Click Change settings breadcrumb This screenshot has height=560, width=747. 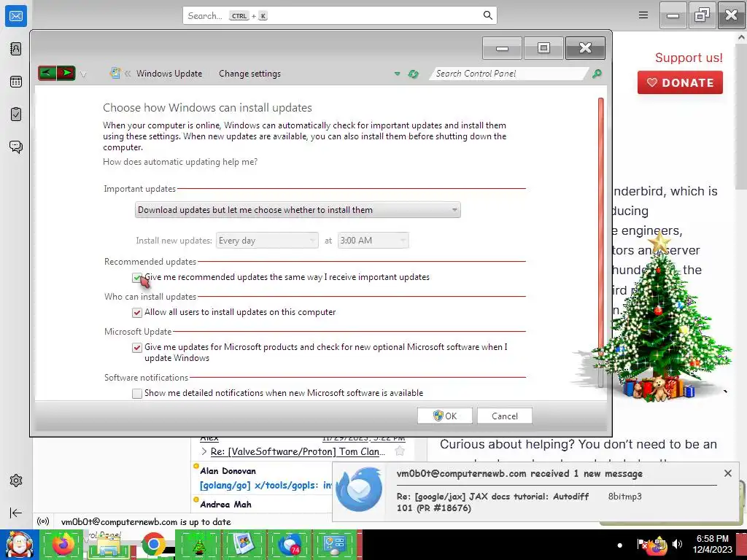[x=249, y=74]
